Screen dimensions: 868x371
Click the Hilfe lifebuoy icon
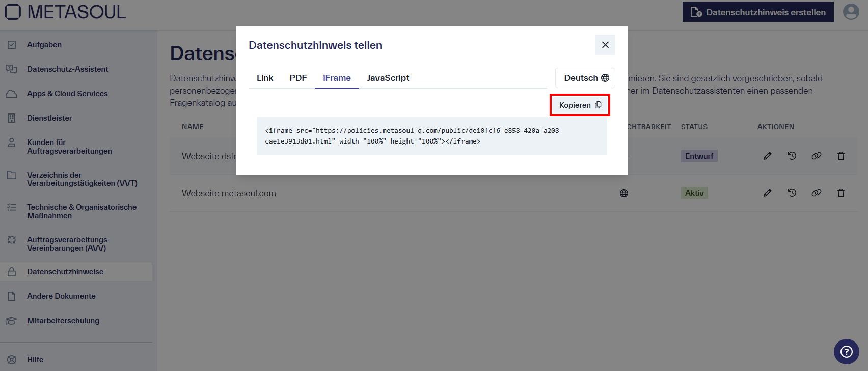[x=12, y=360]
